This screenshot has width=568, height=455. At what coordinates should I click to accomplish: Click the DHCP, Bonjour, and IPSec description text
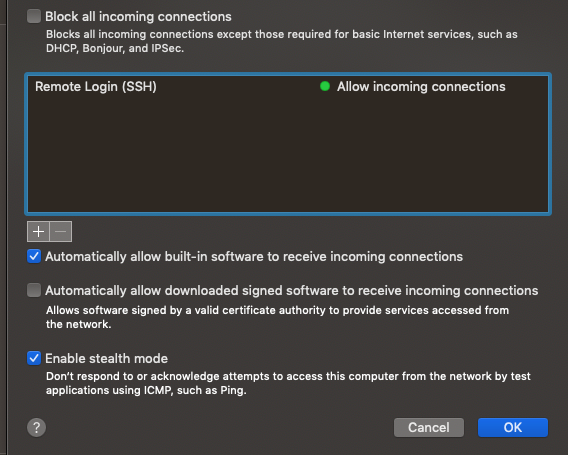(282, 41)
